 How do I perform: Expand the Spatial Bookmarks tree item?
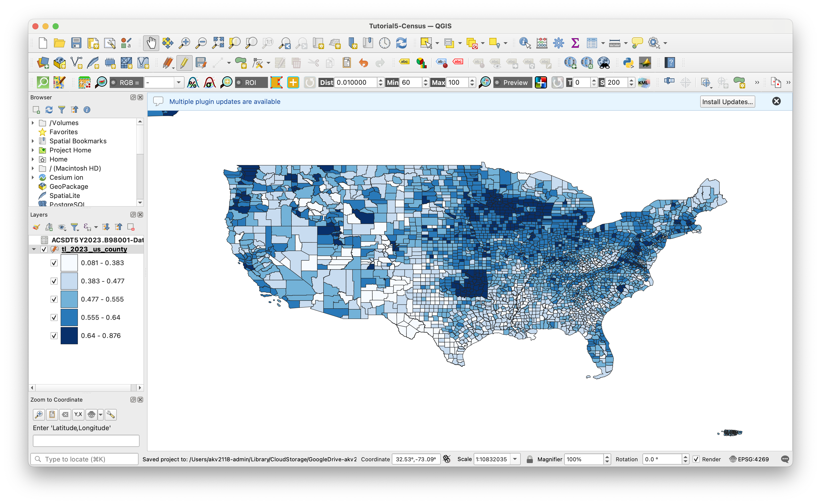[33, 141]
